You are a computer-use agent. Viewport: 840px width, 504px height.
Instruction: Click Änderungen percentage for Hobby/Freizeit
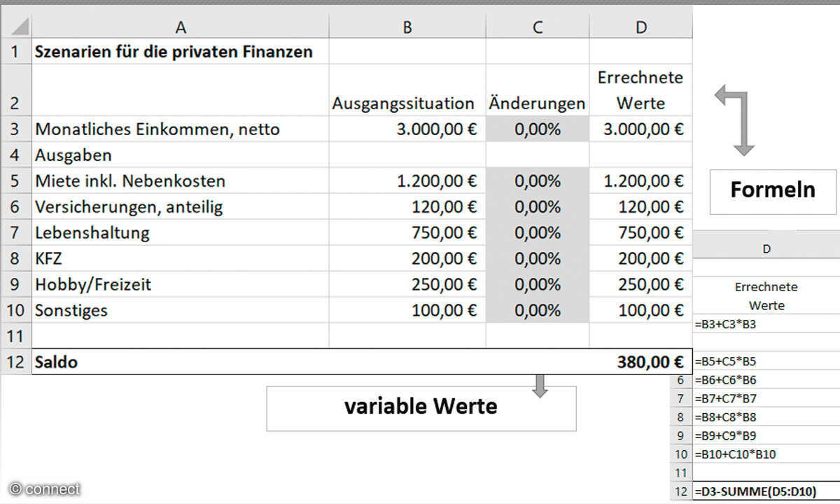[x=538, y=284]
